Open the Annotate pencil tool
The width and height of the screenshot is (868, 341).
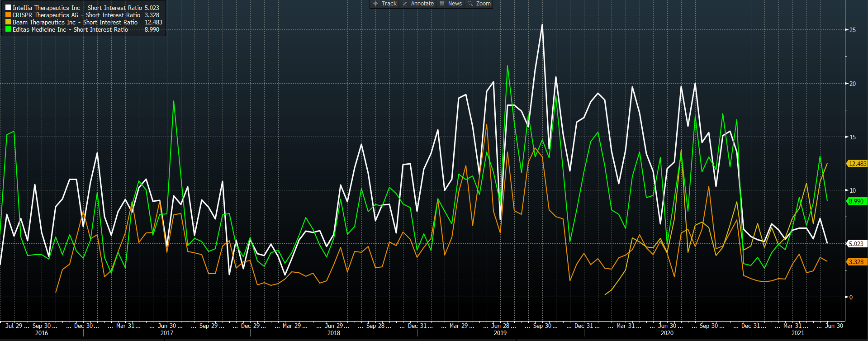click(x=418, y=4)
